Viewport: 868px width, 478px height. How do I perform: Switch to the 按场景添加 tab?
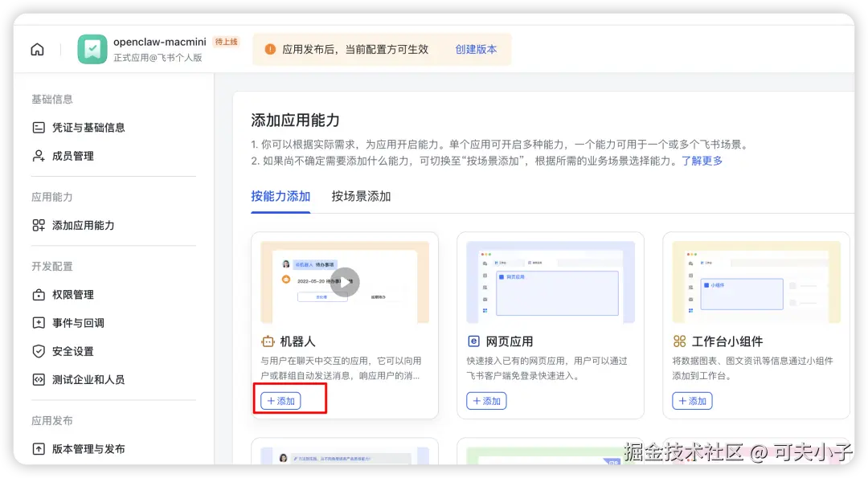362,196
